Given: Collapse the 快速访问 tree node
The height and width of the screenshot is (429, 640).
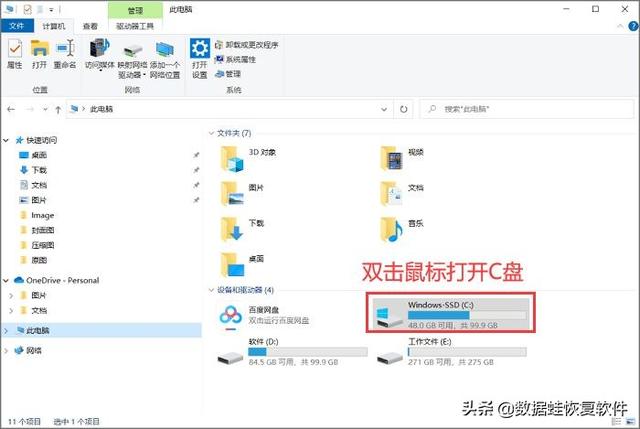Looking at the screenshot, I should (x=6, y=140).
